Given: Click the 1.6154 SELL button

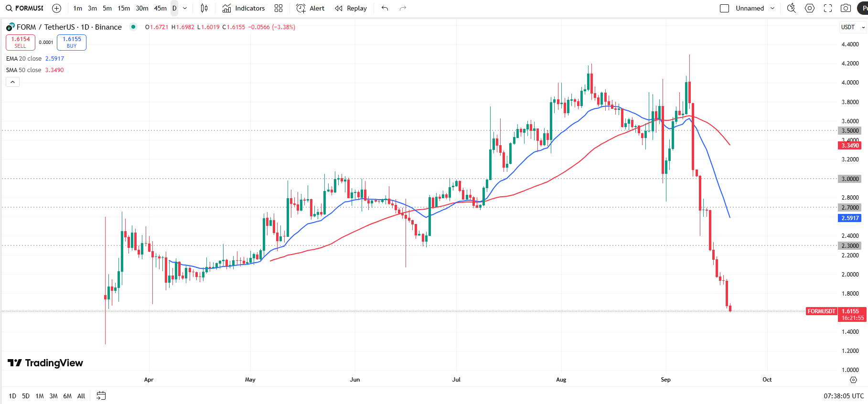Looking at the screenshot, I should click(21, 43).
